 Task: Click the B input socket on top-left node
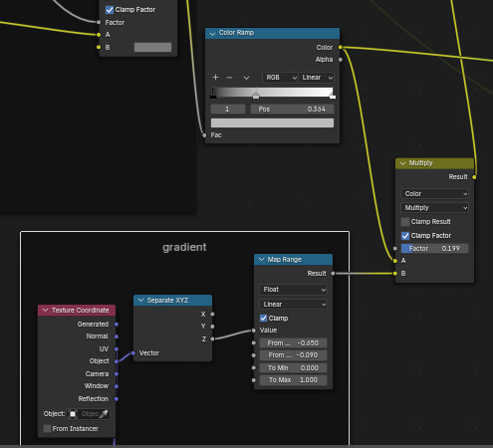pyautogui.click(x=99, y=48)
